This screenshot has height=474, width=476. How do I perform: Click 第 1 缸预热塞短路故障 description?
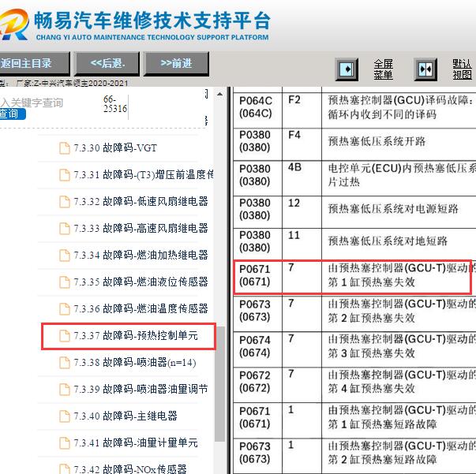click(x=382, y=424)
